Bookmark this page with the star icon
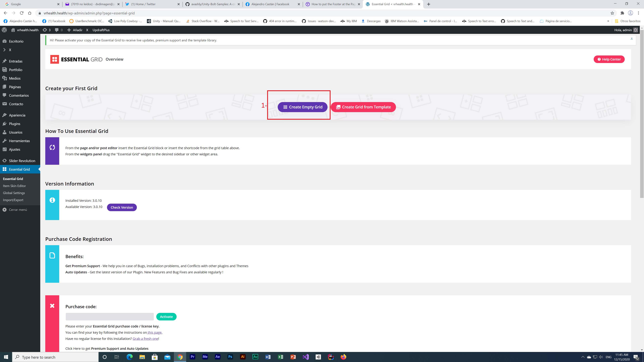 tap(612, 13)
